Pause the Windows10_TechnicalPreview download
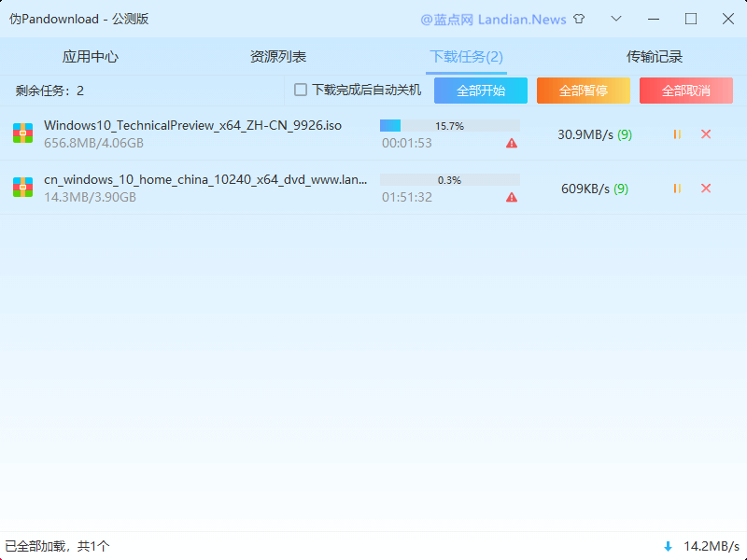 coord(677,134)
